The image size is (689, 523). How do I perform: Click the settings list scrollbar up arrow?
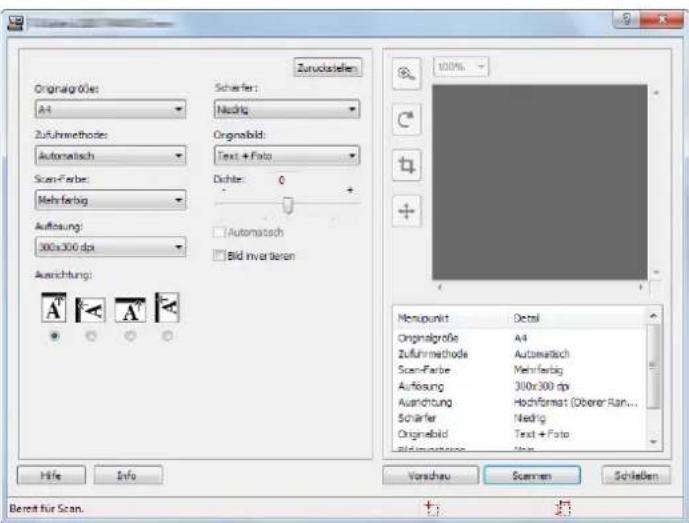653,316
